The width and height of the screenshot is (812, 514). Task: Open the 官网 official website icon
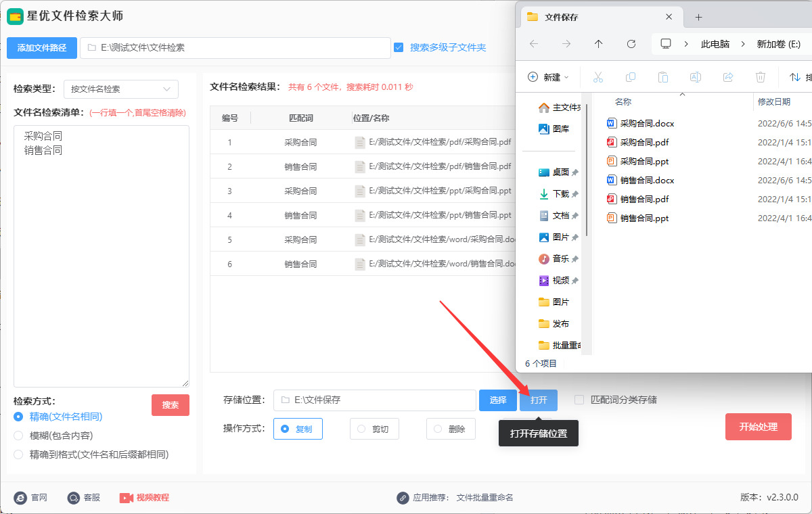coord(20,498)
